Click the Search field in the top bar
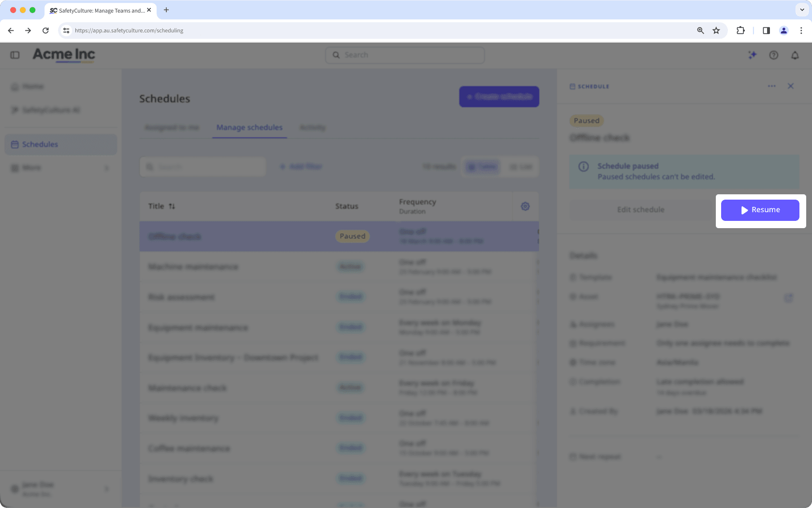 [x=405, y=55]
